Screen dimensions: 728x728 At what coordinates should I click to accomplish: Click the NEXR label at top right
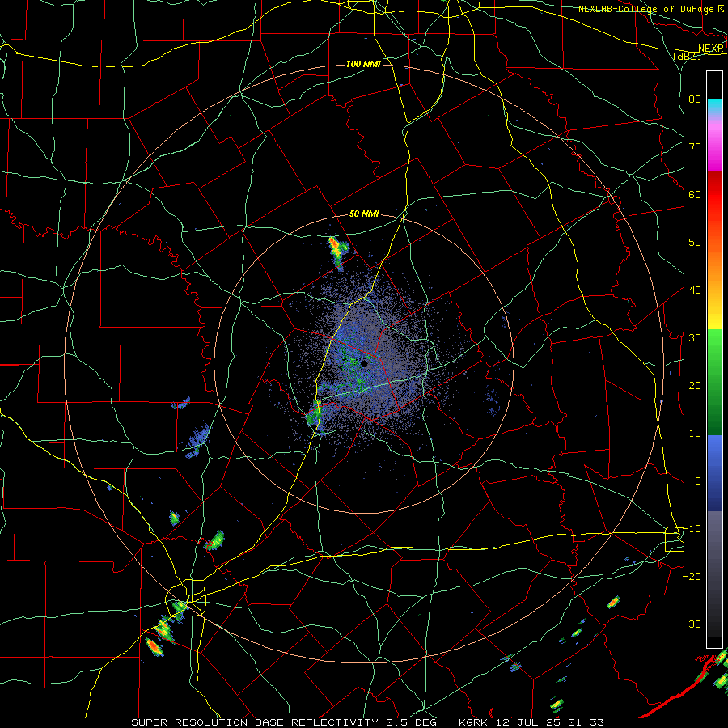711,49
